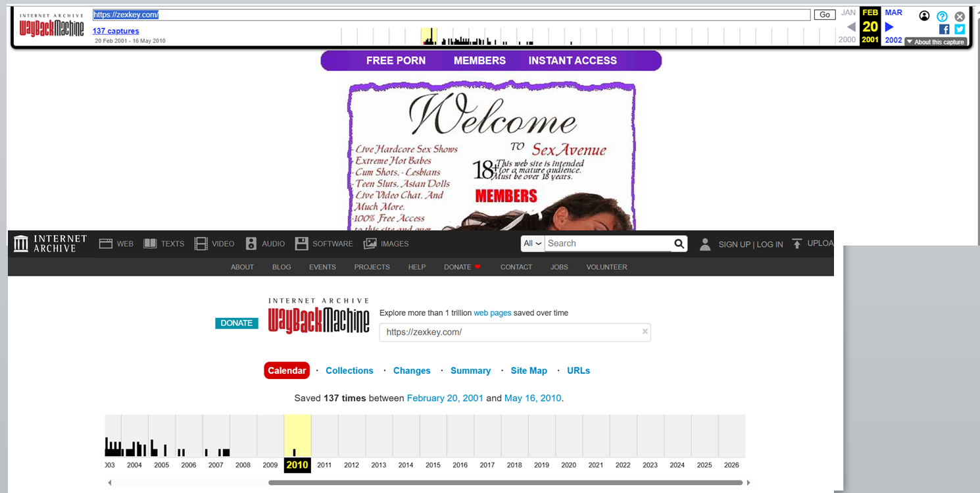The height and width of the screenshot is (493, 980).
Task: Click the right arrow of the year scrollbar
Action: pos(748,482)
